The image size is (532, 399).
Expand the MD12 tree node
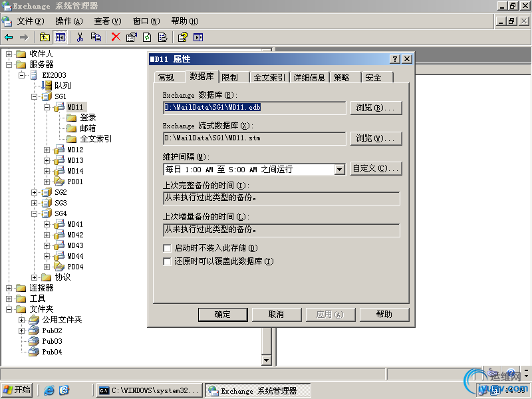tap(47, 150)
